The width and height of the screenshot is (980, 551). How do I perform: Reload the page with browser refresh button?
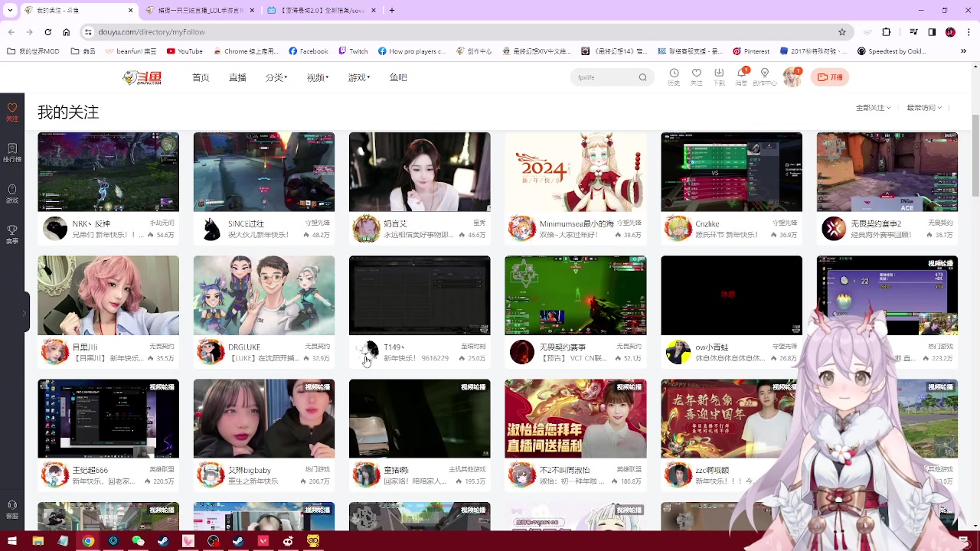click(47, 32)
